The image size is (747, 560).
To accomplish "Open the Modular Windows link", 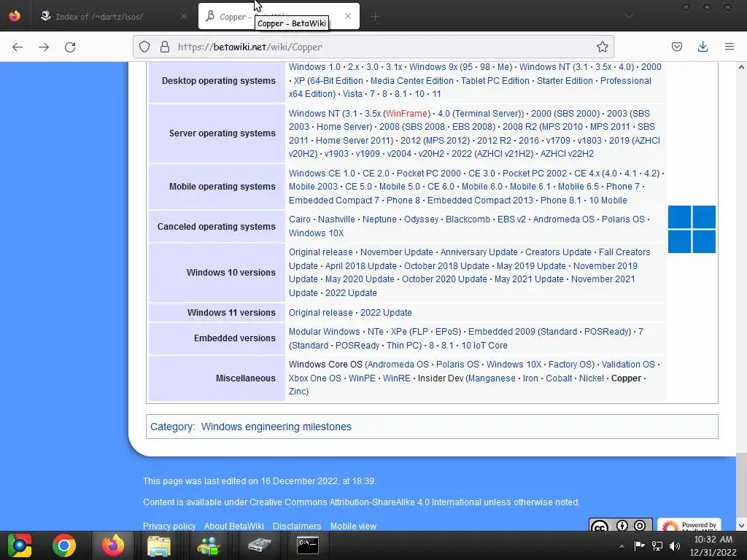I will tap(325, 332).
